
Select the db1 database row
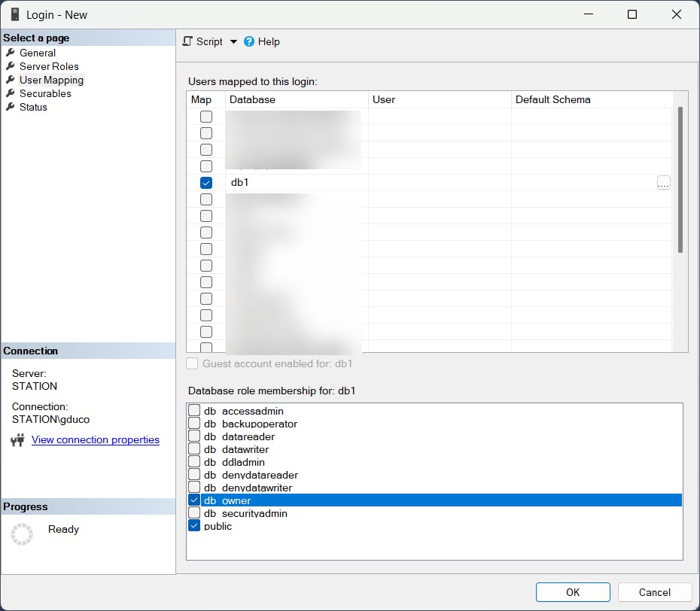[429, 183]
